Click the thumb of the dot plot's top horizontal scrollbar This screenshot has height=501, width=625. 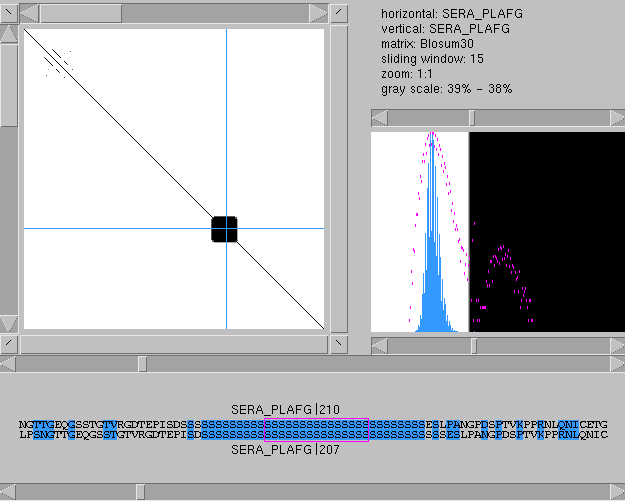click(81, 14)
